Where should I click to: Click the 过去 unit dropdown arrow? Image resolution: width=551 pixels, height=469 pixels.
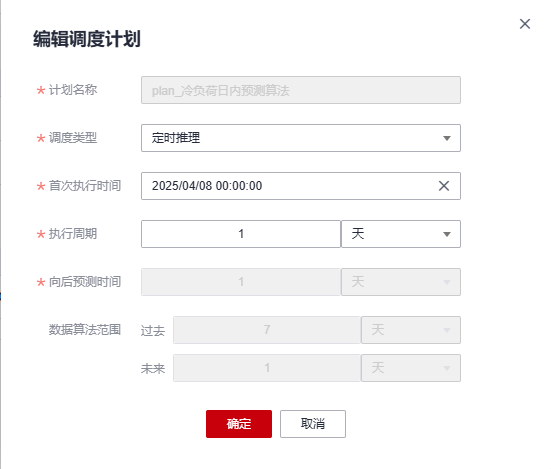[x=447, y=330]
